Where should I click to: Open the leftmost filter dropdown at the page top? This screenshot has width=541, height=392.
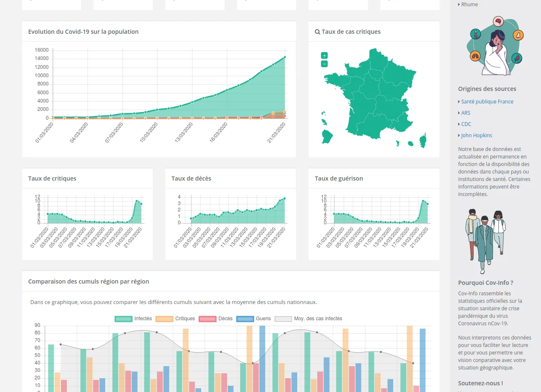tap(51, 5)
